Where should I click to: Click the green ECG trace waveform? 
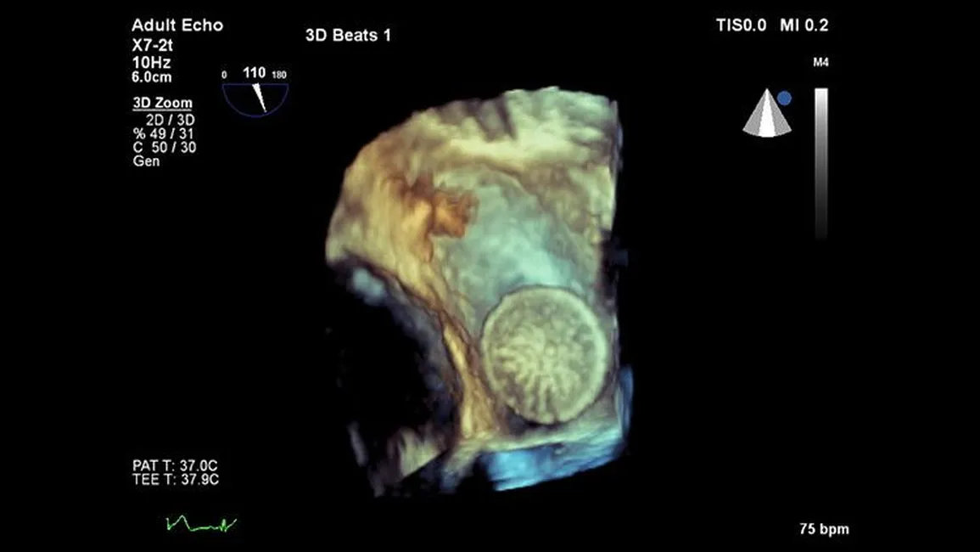coord(201,524)
